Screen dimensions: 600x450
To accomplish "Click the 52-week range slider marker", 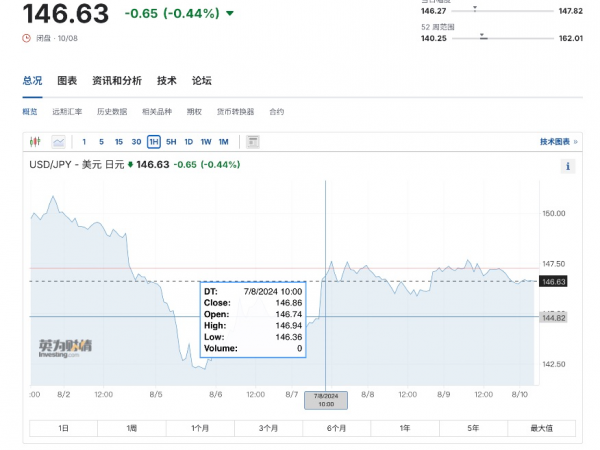I will click(483, 36).
